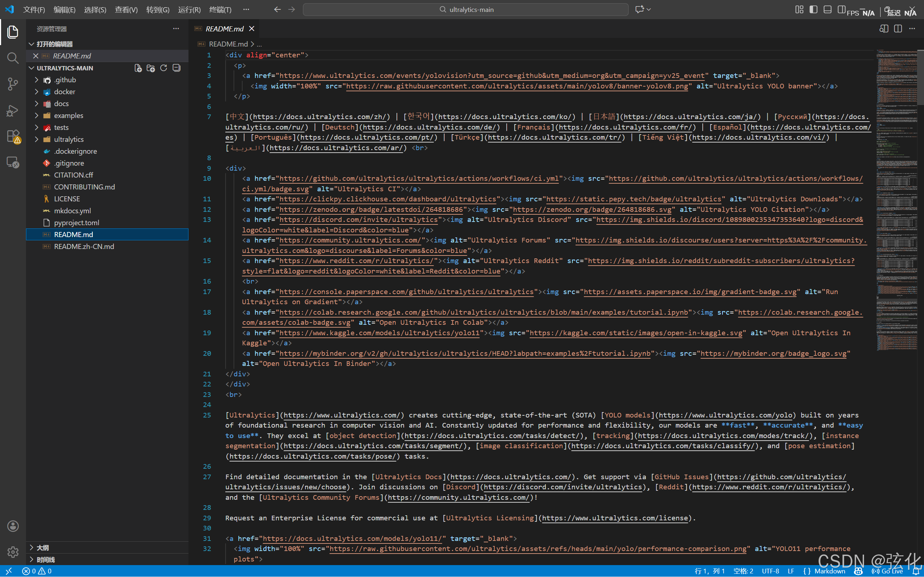The height and width of the screenshot is (577, 924).
Task: Click the New File icon in explorer
Action: tap(138, 68)
